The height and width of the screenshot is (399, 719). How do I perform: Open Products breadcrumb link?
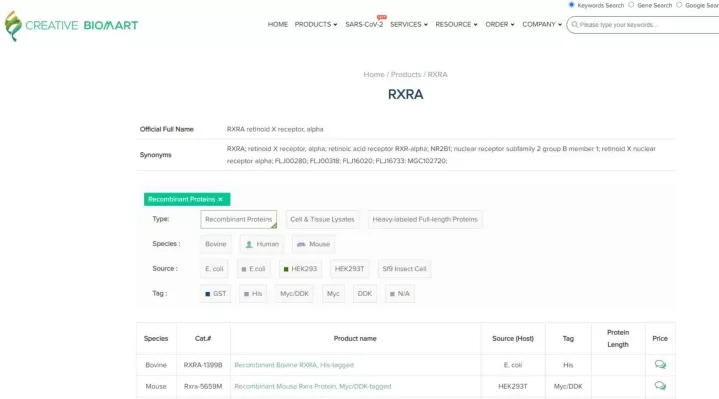pyautogui.click(x=406, y=75)
